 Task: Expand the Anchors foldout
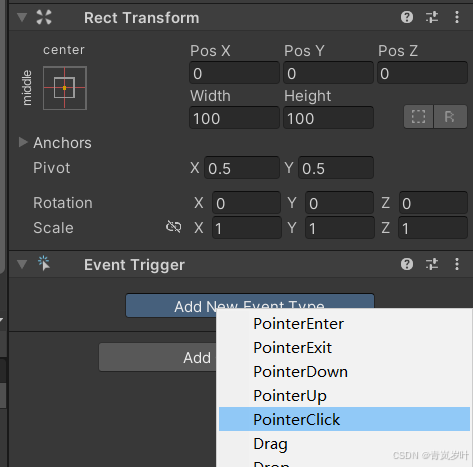point(23,142)
